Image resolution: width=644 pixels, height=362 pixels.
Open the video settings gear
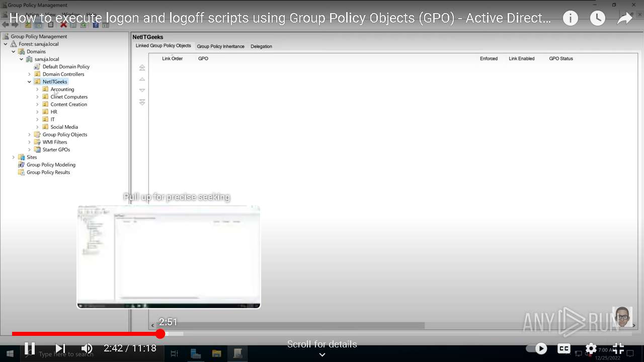(591, 348)
